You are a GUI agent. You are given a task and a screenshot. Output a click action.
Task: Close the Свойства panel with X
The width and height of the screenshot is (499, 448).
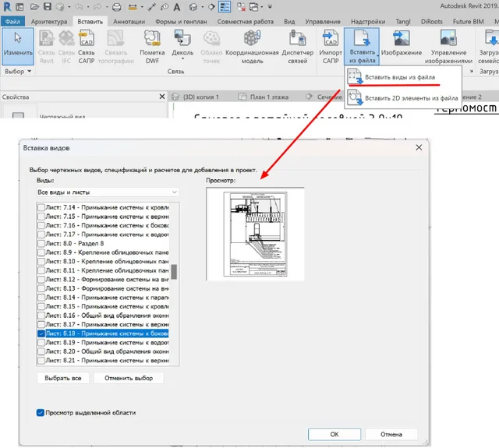coord(162,97)
